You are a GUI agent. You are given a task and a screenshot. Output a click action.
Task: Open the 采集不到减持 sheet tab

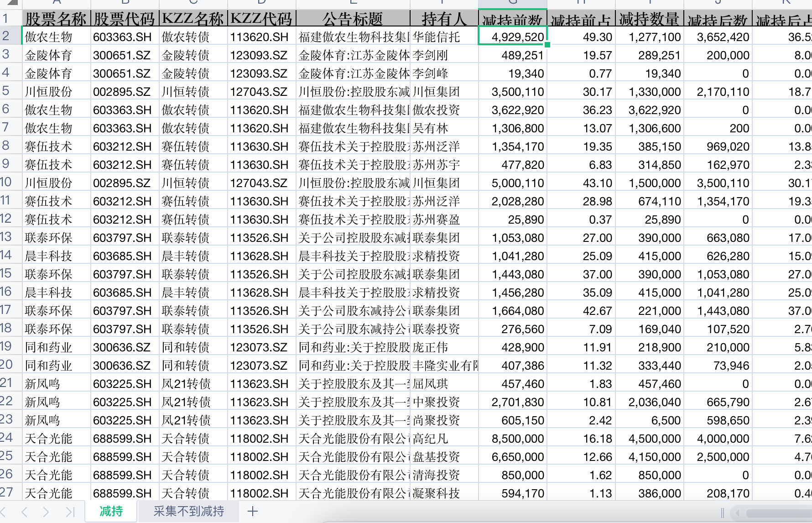tap(189, 511)
